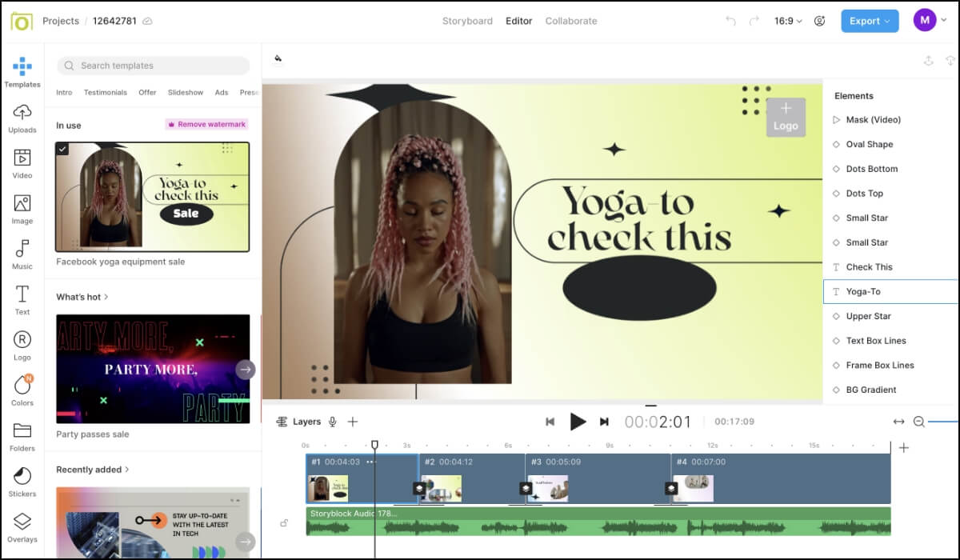Open the Stickers panel
The image size is (960, 560).
[x=22, y=482]
